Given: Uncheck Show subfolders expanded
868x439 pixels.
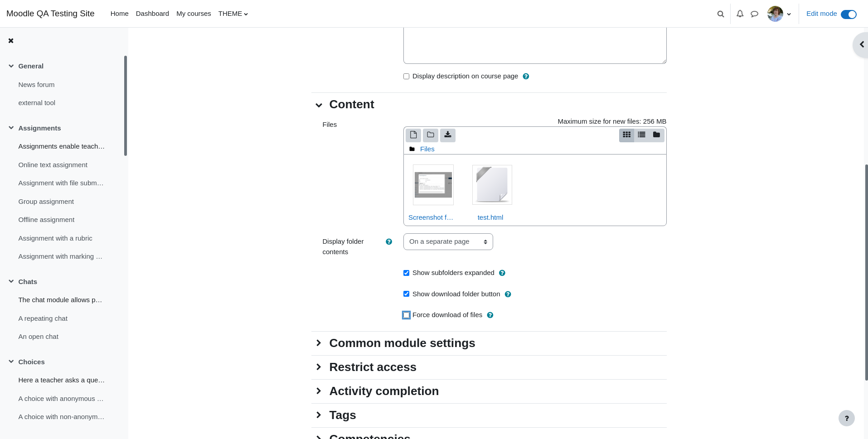Looking at the screenshot, I should point(406,273).
